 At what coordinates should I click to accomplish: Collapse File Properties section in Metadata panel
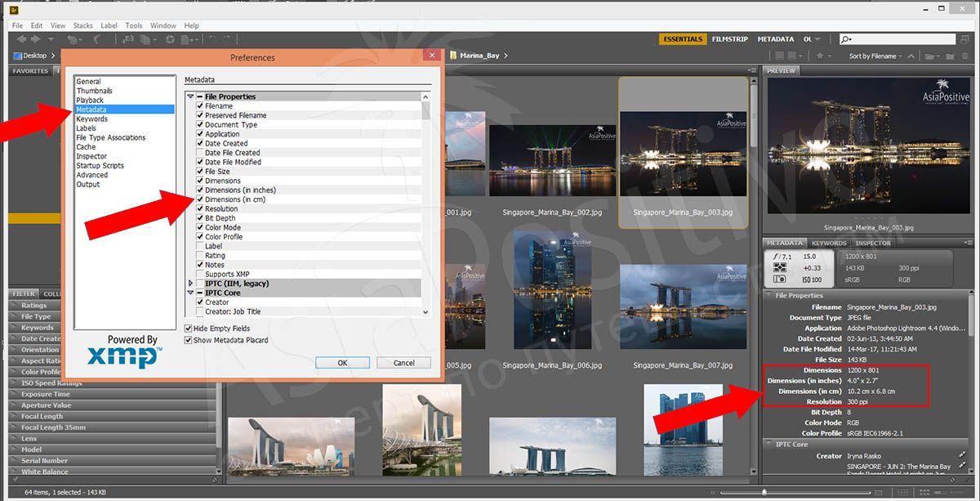coord(770,296)
